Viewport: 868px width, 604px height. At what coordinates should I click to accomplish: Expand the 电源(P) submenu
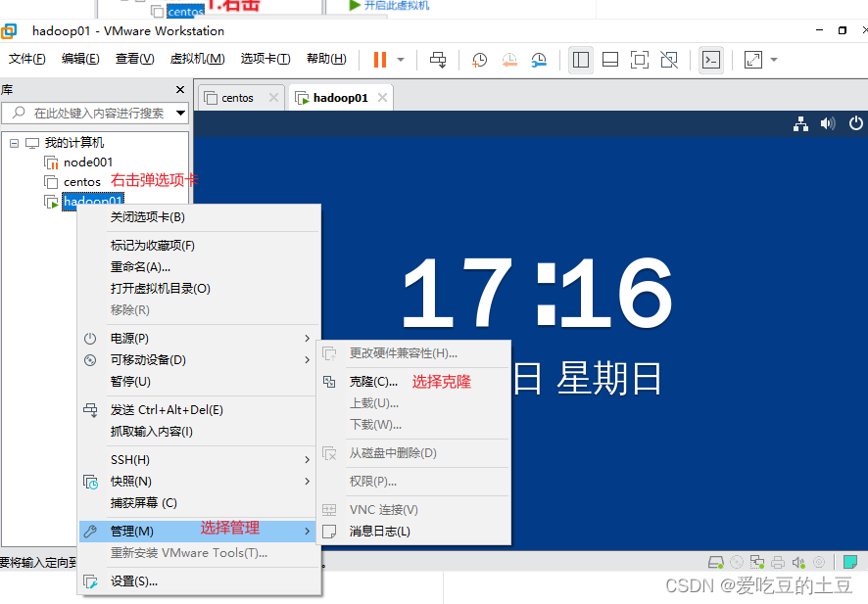(200, 338)
